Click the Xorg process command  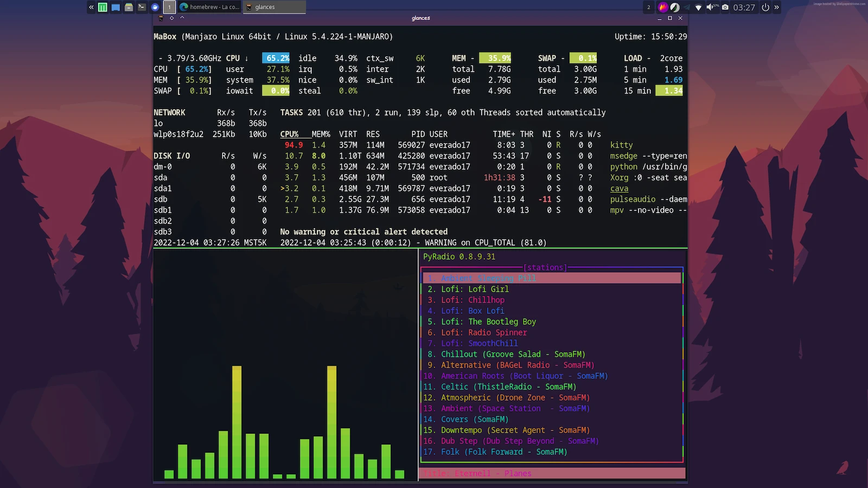(x=648, y=177)
